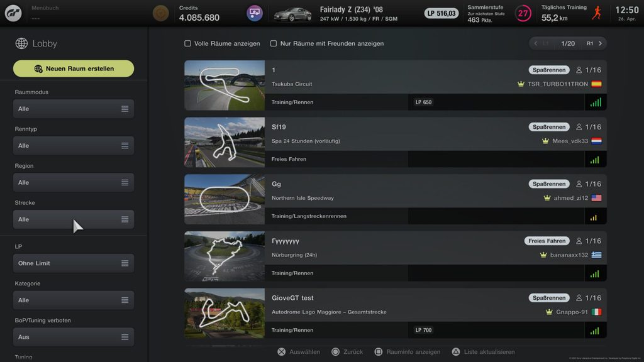Click the Lobby globe icon
644x362 pixels.
[x=21, y=43]
